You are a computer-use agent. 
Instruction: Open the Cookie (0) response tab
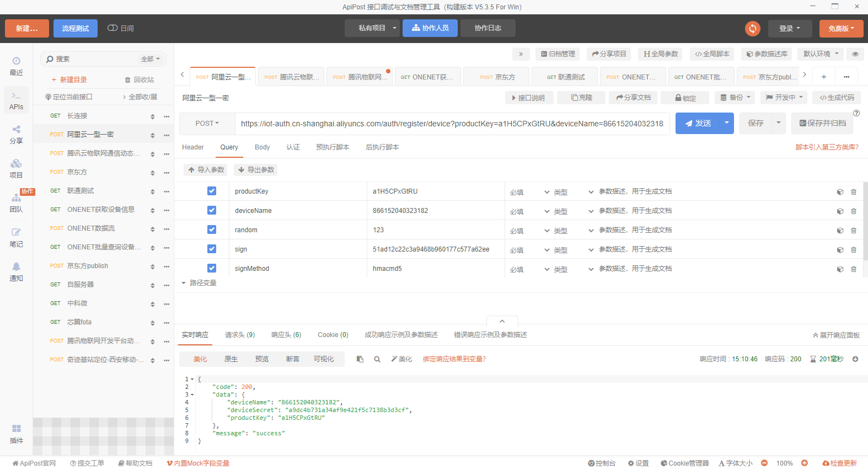pyautogui.click(x=333, y=335)
